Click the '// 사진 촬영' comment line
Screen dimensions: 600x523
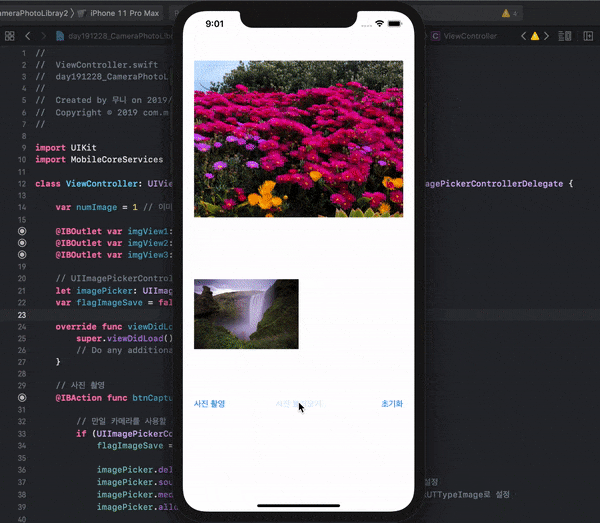(x=80, y=385)
